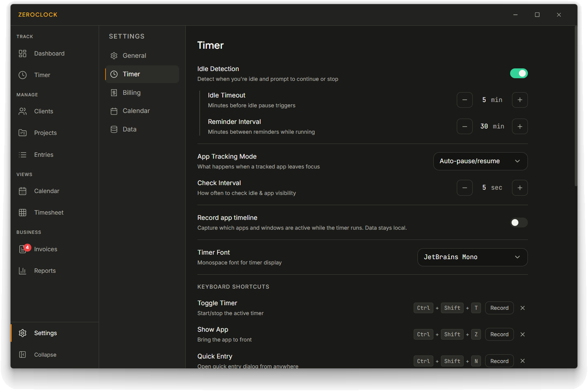Open the Timer Font dropdown
The height and width of the screenshot is (391, 588).
click(472, 257)
